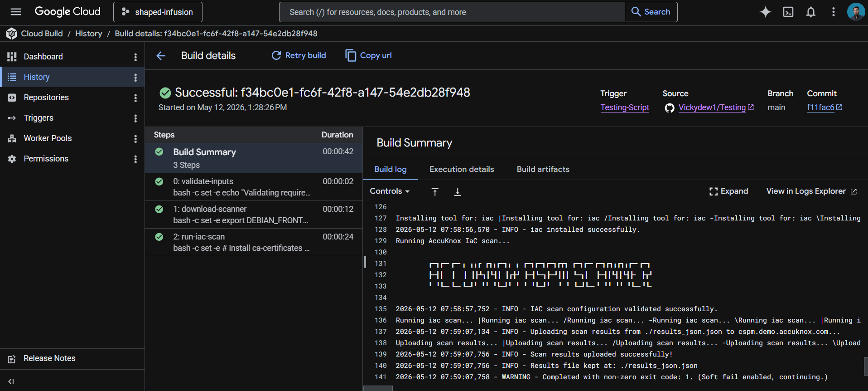This screenshot has height=391, width=868.
Task: Open History row options menu
Action: click(x=135, y=77)
